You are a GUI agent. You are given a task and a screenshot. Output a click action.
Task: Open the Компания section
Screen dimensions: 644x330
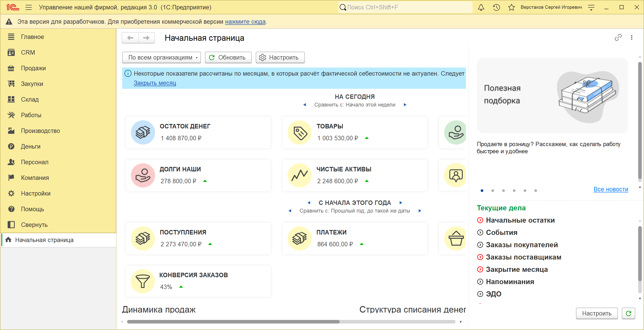pos(58,178)
